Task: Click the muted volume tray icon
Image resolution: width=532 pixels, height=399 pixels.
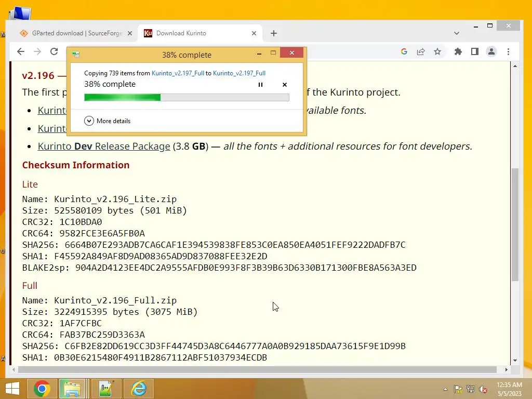Action: (483, 389)
